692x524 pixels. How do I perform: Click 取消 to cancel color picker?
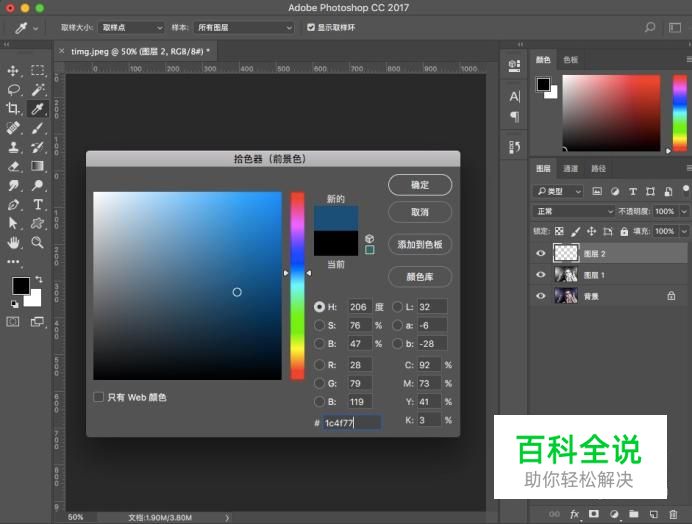pyautogui.click(x=420, y=212)
